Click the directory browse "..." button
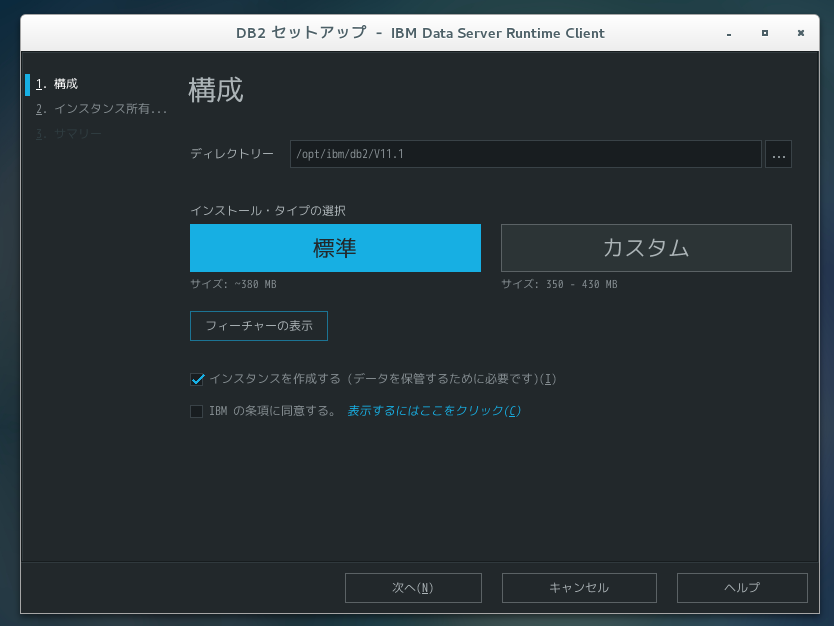Viewport: 834px width, 626px height. (778, 154)
